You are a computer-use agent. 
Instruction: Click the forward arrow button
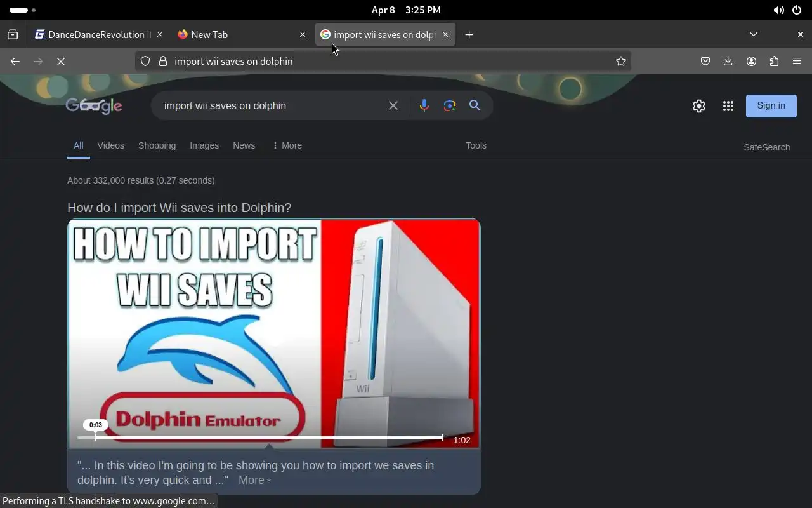(38, 62)
